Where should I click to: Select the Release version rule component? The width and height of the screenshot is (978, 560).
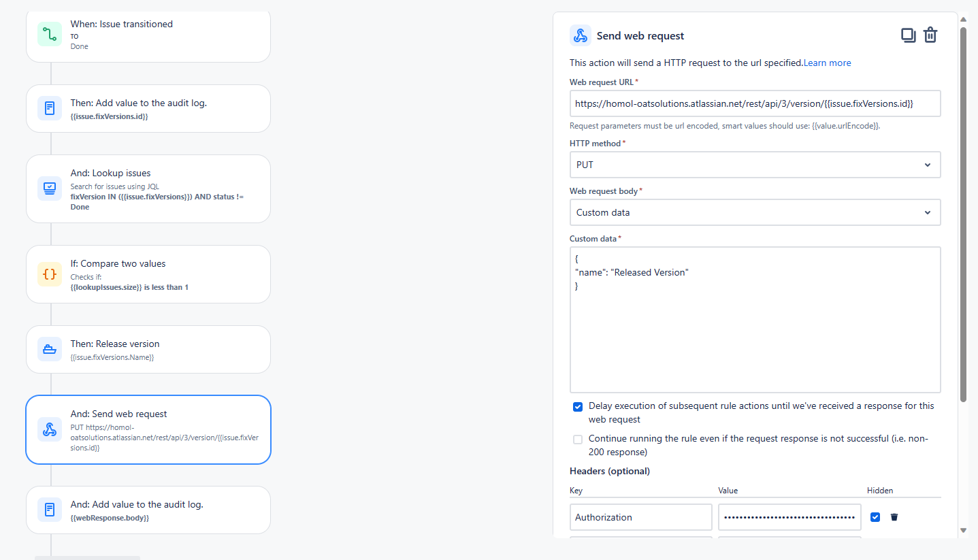point(148,348)
